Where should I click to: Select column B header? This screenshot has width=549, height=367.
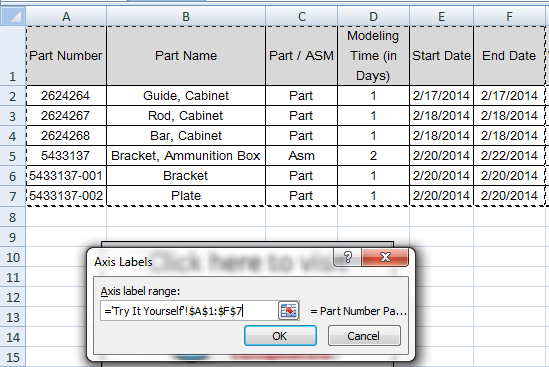[x=186, y=16]
